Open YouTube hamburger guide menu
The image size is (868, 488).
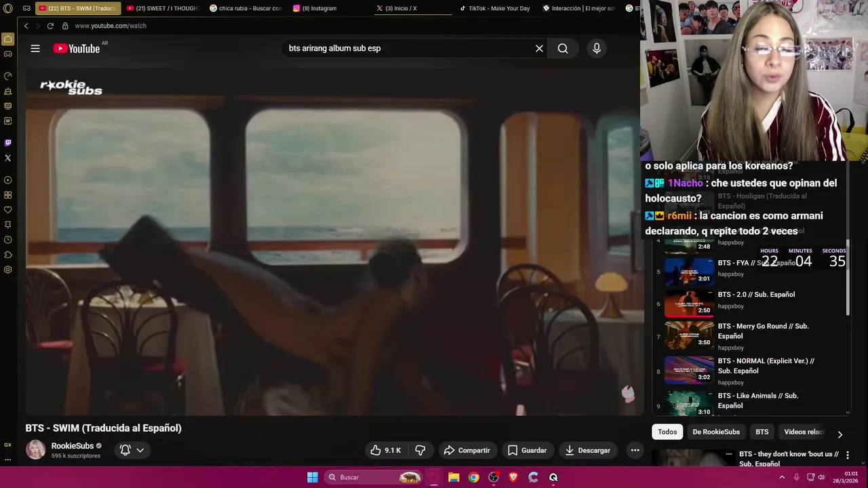tap(35, 48)
